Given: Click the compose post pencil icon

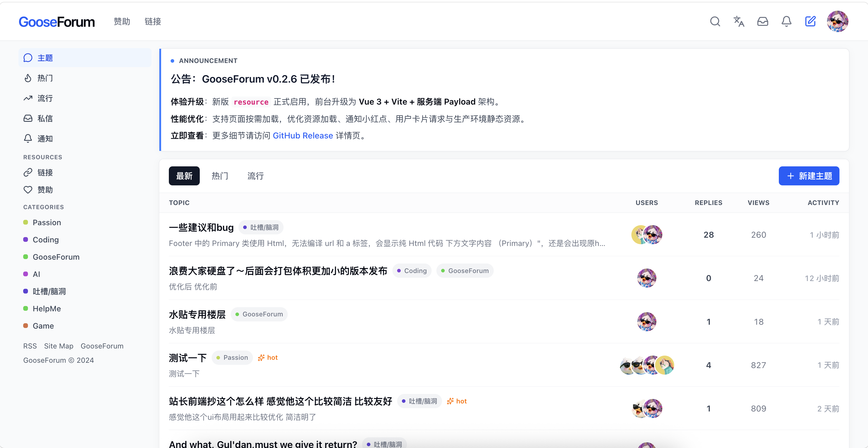Looking at the screenshot, I should click(810, 22).
